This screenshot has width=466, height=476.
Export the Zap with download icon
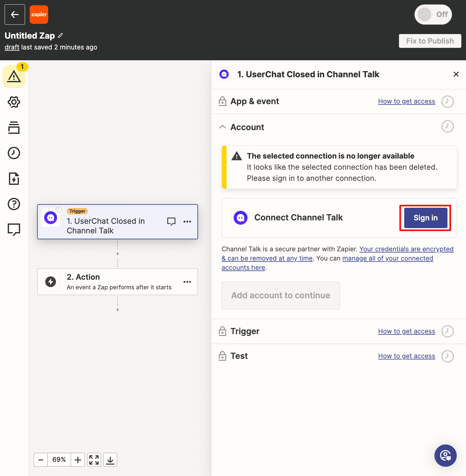coord(110,460)
